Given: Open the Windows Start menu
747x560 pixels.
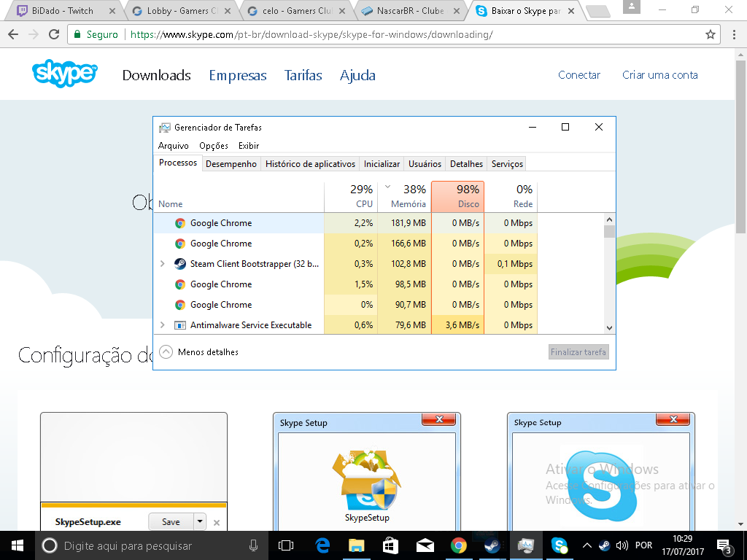Looking at the screenshot, I should (x=18, y=545).
